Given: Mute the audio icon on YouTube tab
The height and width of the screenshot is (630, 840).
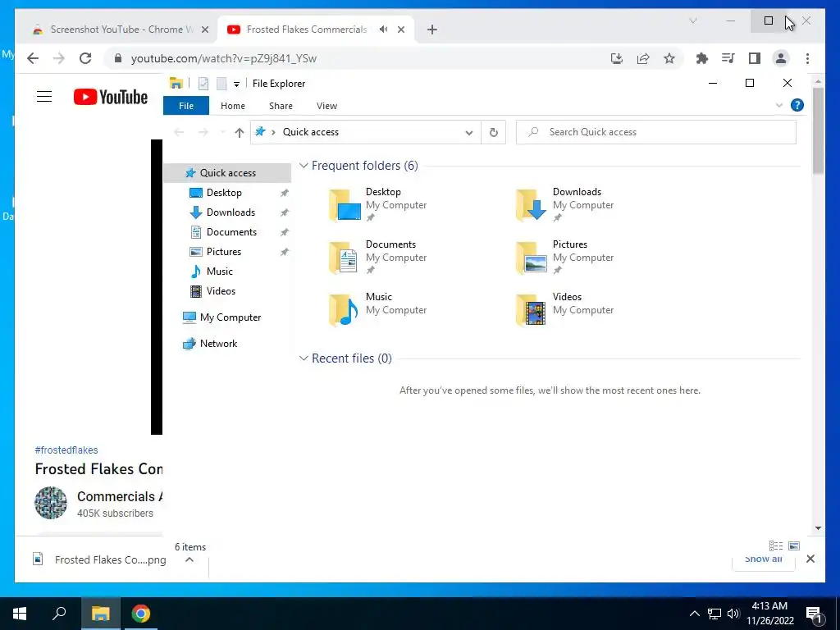Looking at the screenshot, I should pos(384,30).
